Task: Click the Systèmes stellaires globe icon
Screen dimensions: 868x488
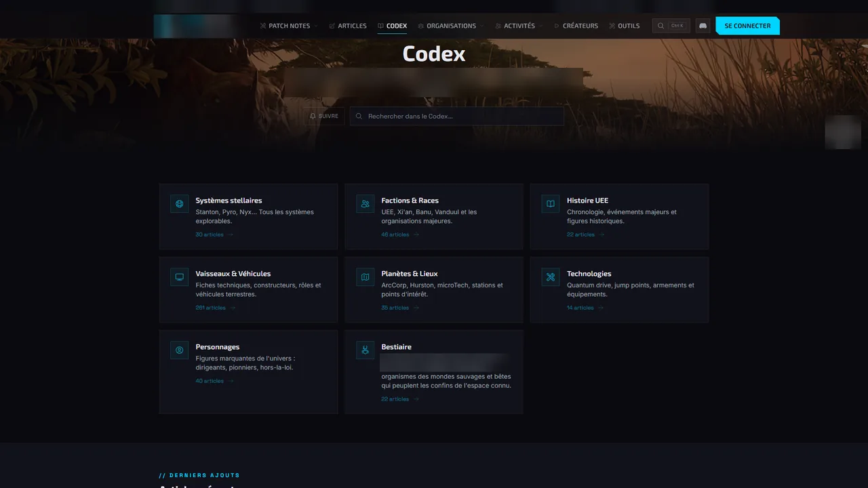Action: coord(180,203)
